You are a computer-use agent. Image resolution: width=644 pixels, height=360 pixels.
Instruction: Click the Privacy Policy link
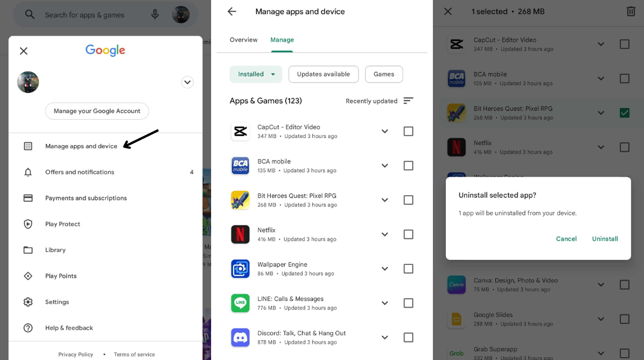coord(75,354)
